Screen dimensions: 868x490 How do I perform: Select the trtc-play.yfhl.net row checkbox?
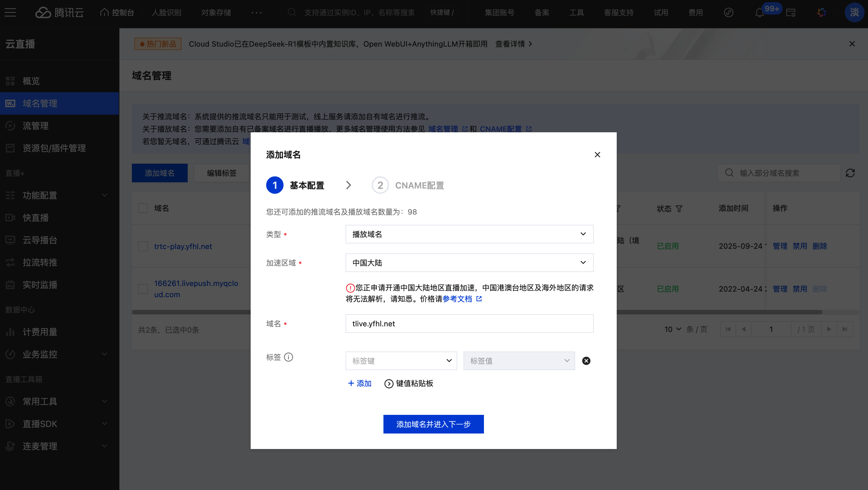[x=143, y=246]
